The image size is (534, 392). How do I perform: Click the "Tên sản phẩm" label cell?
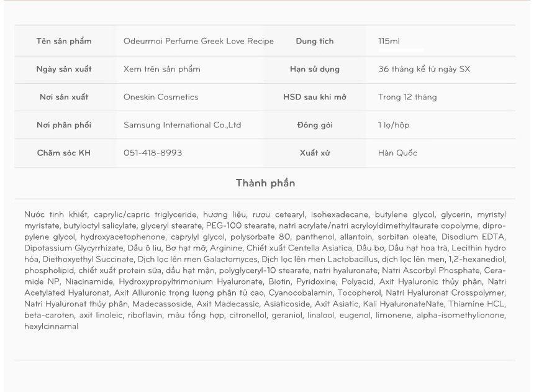pos(64,42)
